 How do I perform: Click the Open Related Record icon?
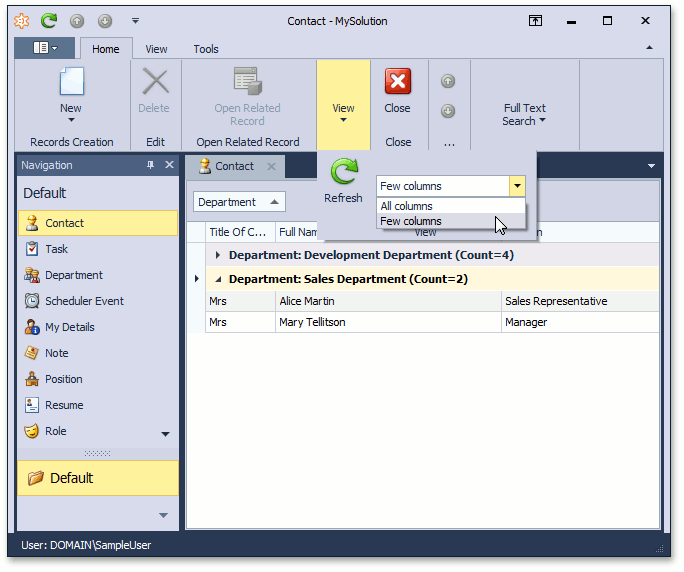[247, 81]
